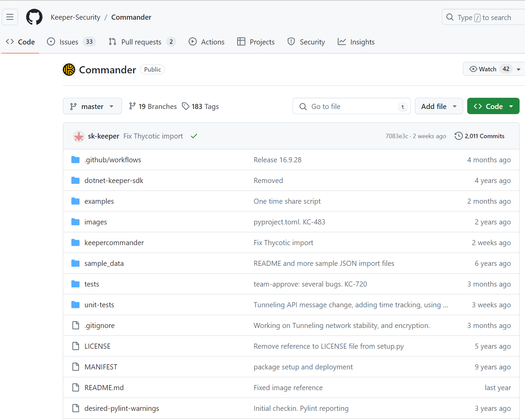Click the keepercommander folder
525x420 pixels.
point(114,243)
